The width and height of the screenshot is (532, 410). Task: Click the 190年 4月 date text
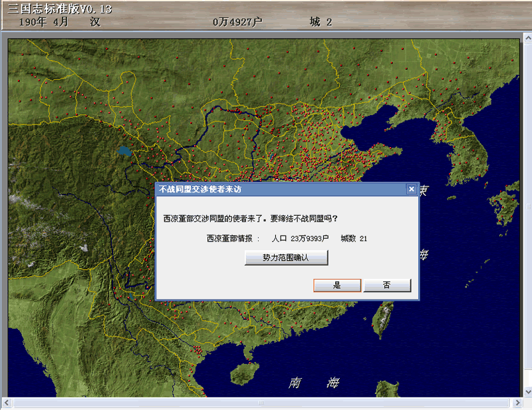click(44, 22)
